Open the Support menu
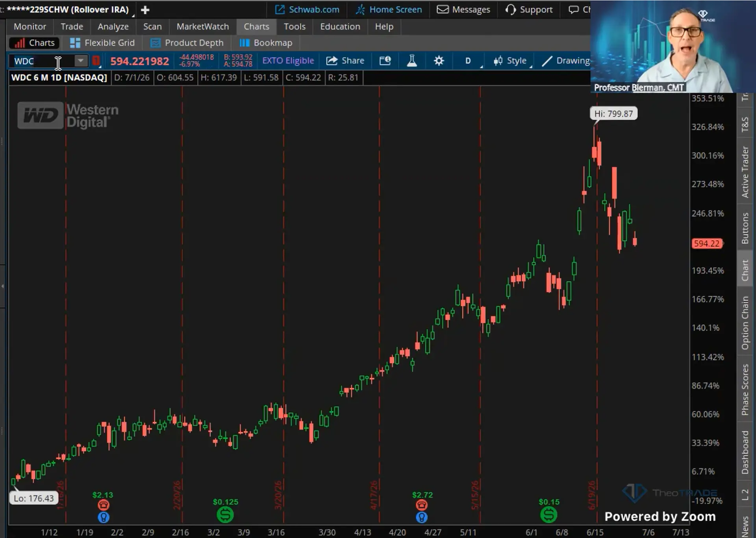Screen dimensions: 756x538 tap(529, 9)
